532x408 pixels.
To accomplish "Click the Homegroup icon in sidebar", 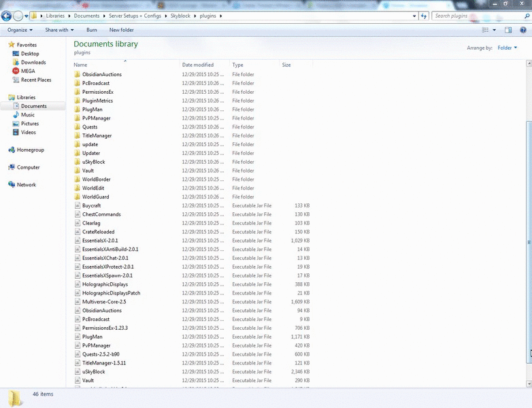I will 12,150.
